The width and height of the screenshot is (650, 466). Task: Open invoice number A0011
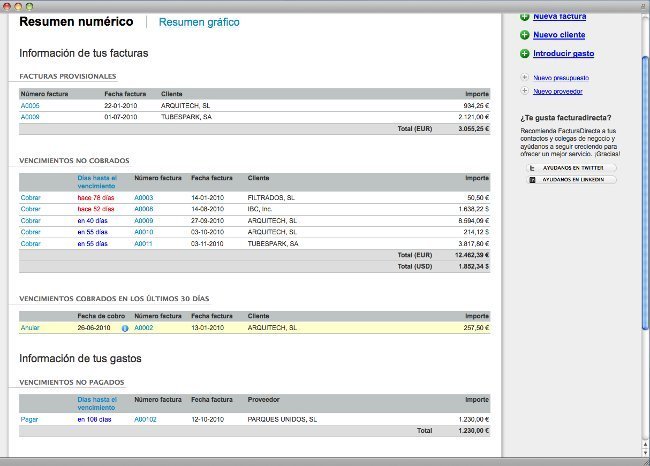(143, 243)
